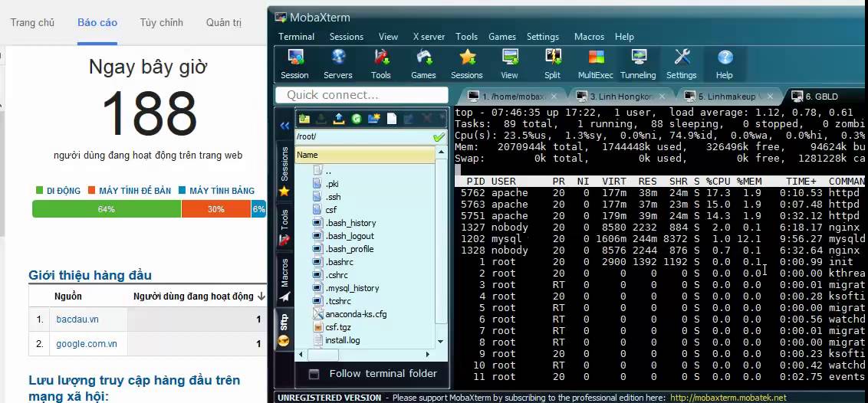Open the google.com.vn referral link
Image resolution: width=868 pixels, height=403 pixels.
[87, 344]
